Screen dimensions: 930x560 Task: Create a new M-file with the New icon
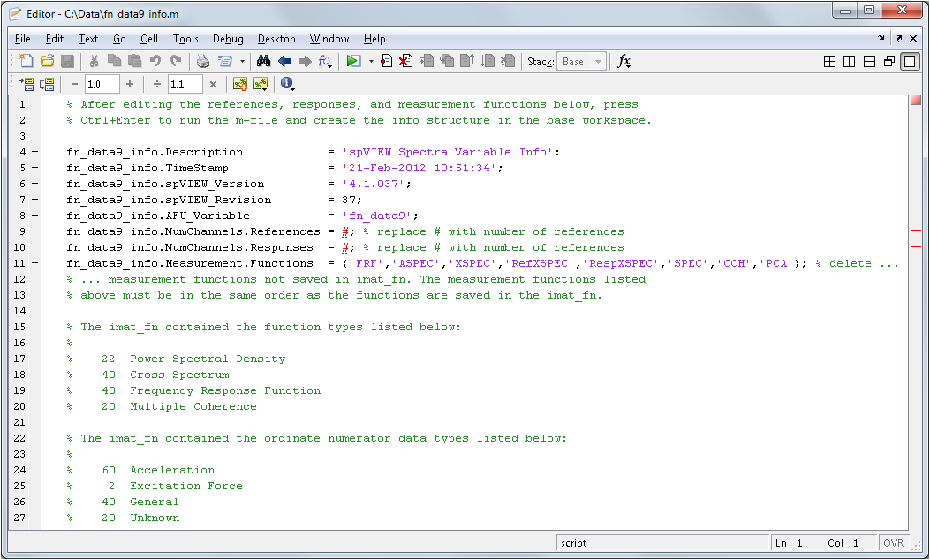click(26, 61)
